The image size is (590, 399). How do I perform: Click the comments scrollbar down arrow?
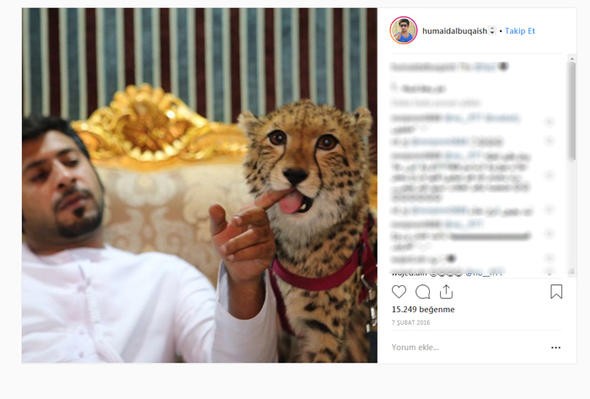pyautogui.click(x=572, y=271)
